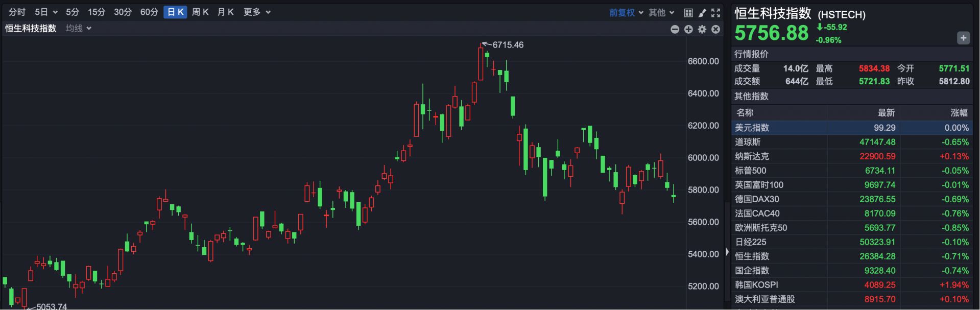The height and width of the screenshot is (310, 980).
Task: Zoom out chart with minus icon
Action: 675,30
